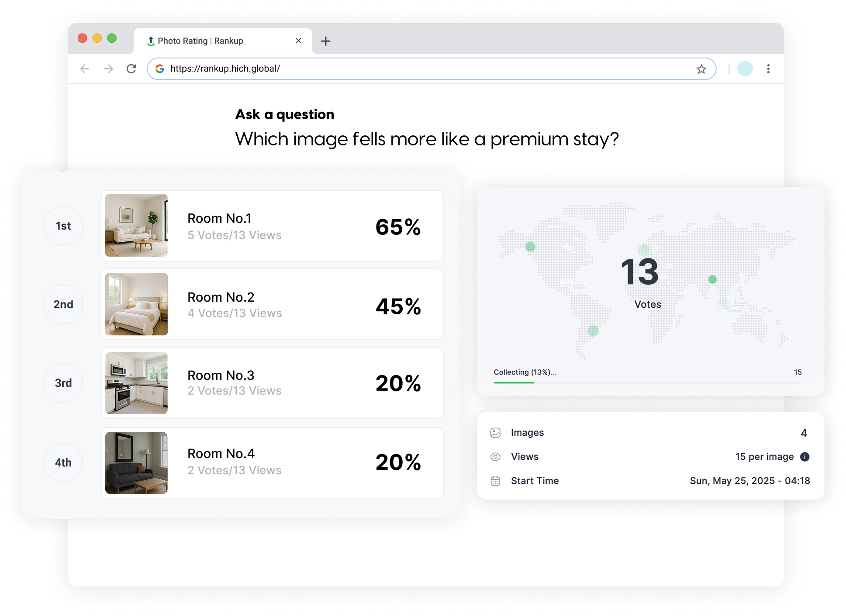Click the premium stay question text

point(427,139)
